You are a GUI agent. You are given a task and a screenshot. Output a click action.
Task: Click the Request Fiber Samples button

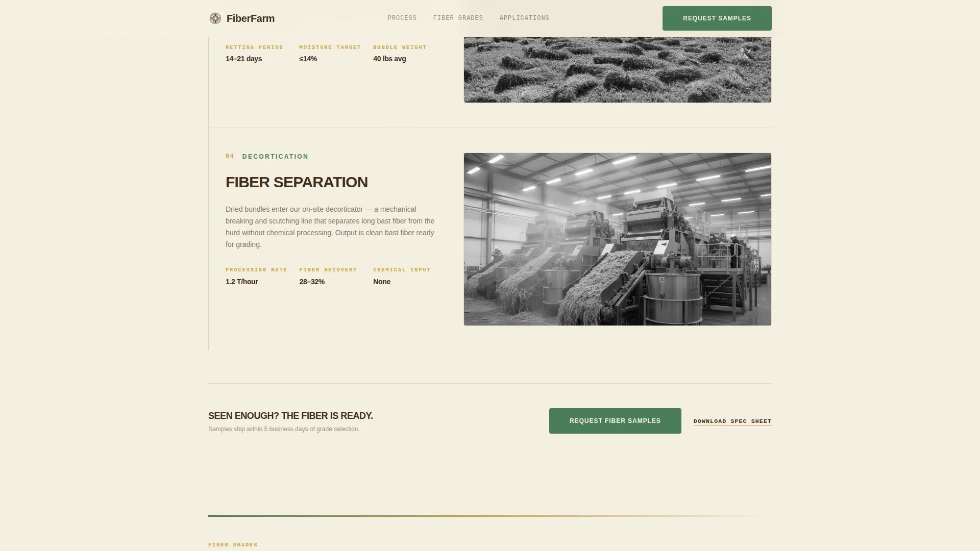(x=615, y=421)
